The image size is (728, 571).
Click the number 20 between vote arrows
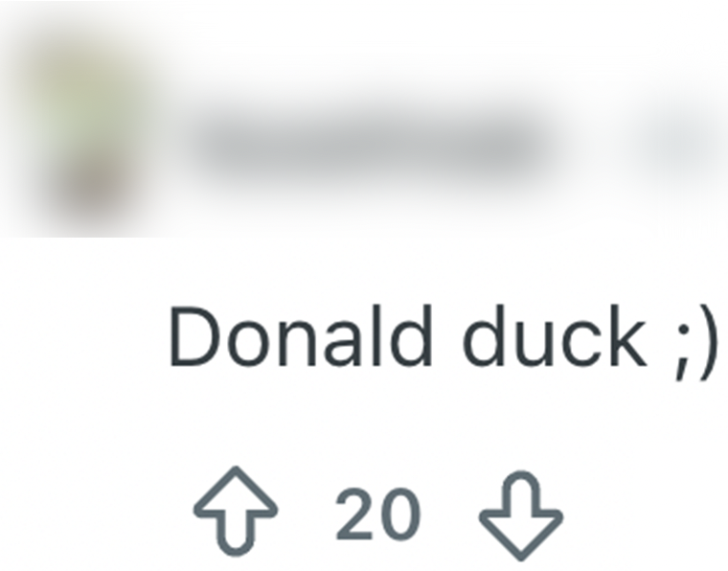click(x=377, y=514)
